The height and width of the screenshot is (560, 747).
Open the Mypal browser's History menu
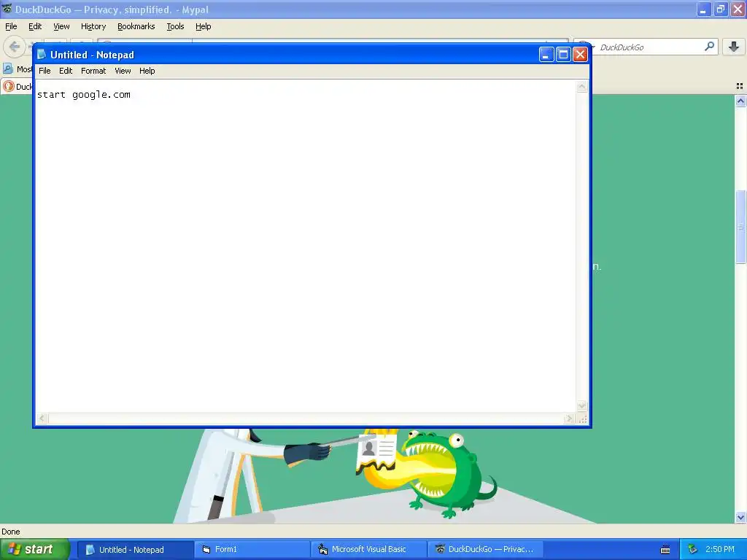point(93,27)
